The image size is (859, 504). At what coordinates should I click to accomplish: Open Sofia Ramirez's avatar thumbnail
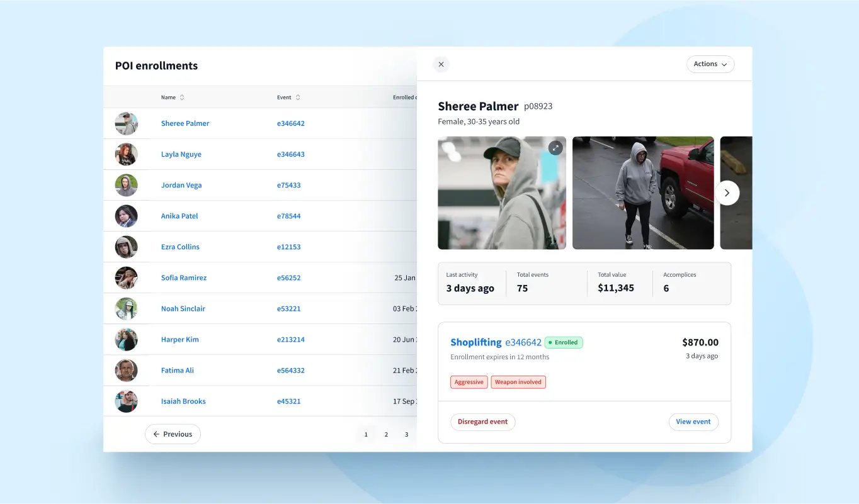[x=126, y=277]
